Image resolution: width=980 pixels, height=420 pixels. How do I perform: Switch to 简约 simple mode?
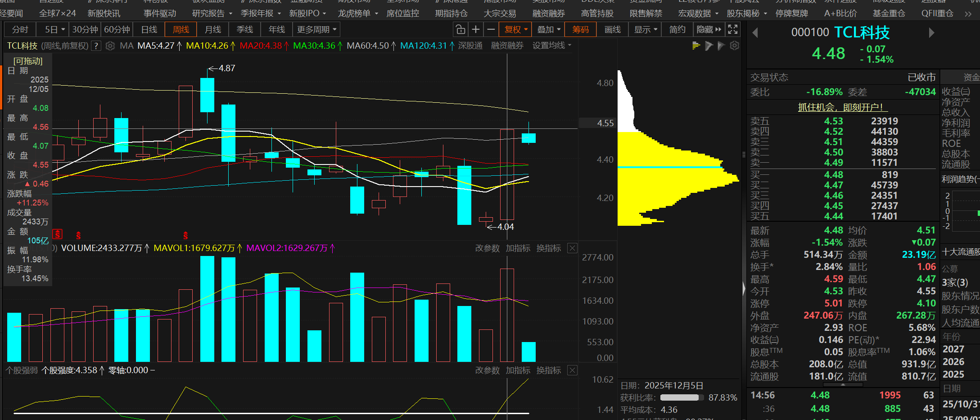point(677,30)
